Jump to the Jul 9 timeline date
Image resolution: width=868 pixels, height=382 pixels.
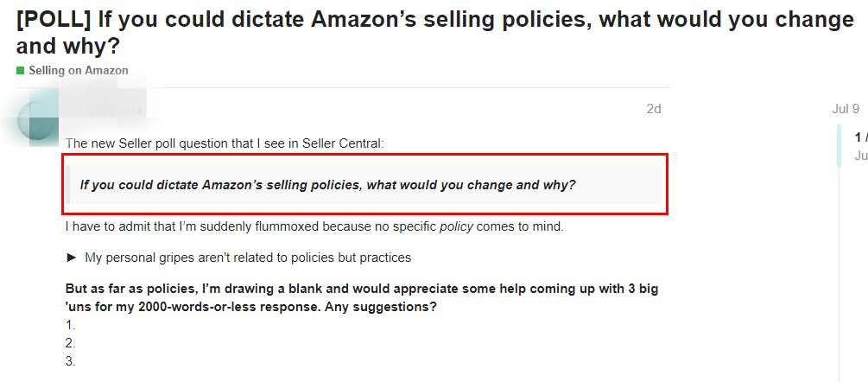845,109
